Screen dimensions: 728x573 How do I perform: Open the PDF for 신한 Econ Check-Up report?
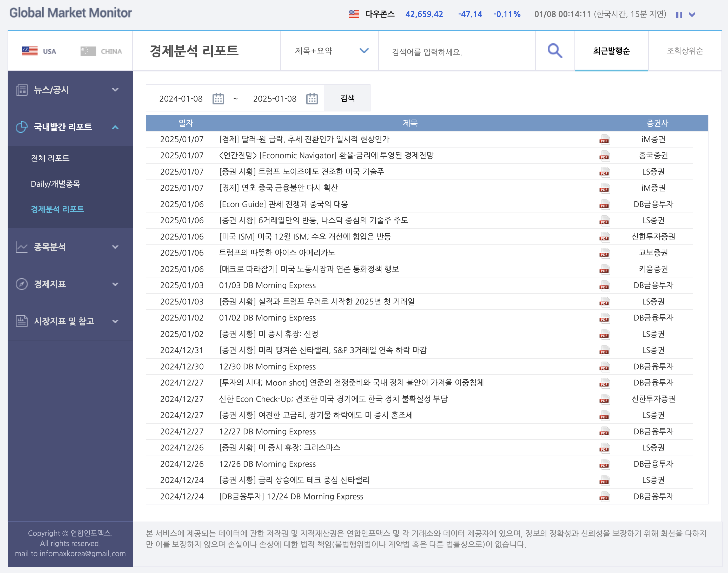coord(605,399)
